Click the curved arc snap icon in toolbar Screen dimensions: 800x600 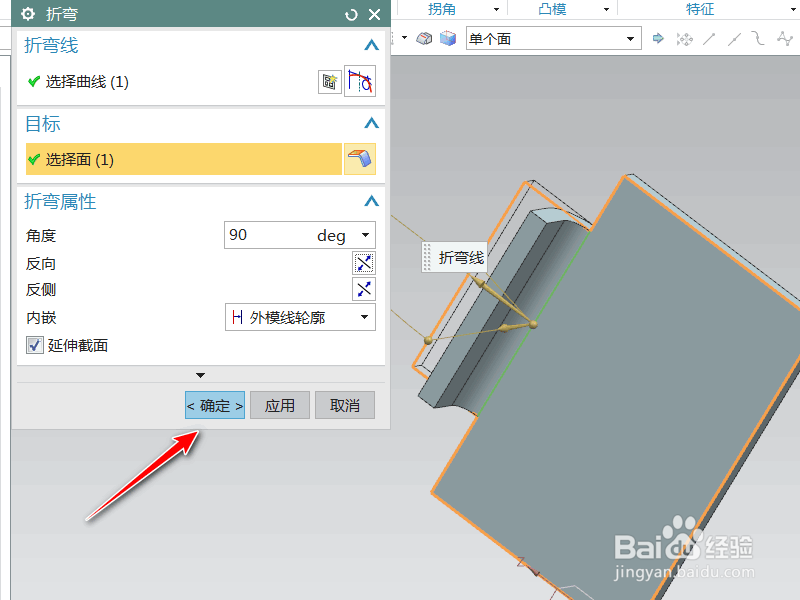click(758, 38)
